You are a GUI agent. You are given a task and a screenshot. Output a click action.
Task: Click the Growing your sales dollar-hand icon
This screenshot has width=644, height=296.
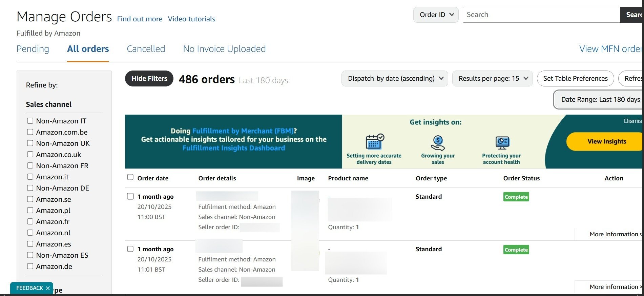point(438,142)
